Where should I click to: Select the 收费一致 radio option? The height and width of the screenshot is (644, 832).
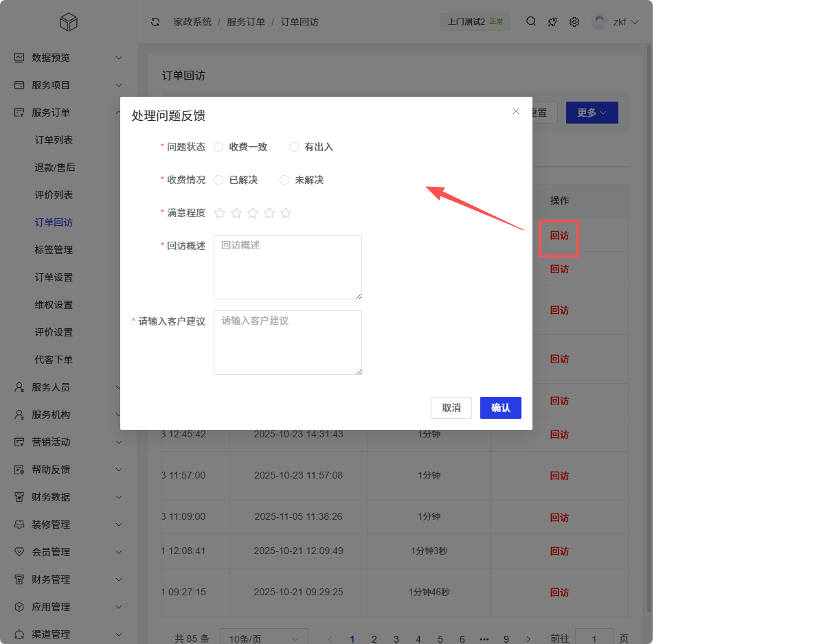(218, 147)
